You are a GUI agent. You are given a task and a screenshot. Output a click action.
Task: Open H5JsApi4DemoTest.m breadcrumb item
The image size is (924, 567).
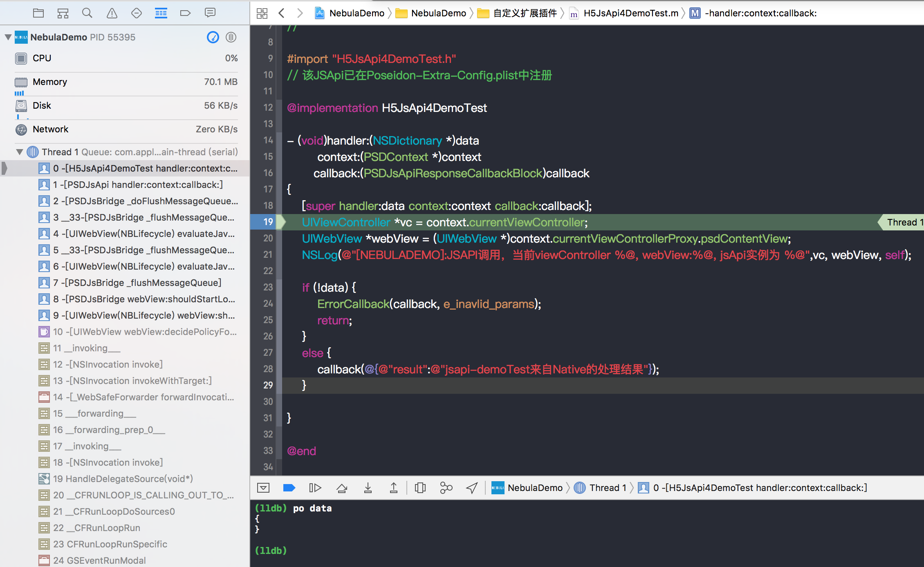[x=630, y=13]
